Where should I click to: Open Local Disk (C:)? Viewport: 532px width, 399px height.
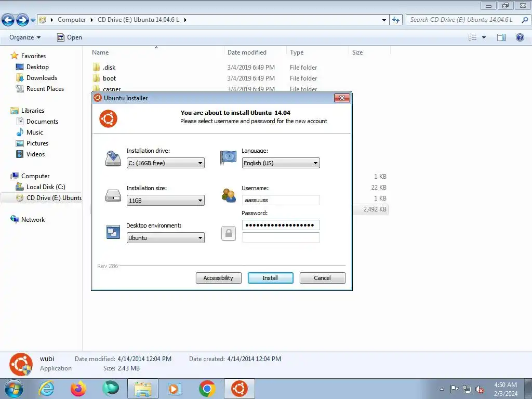(x=46, y=187)
